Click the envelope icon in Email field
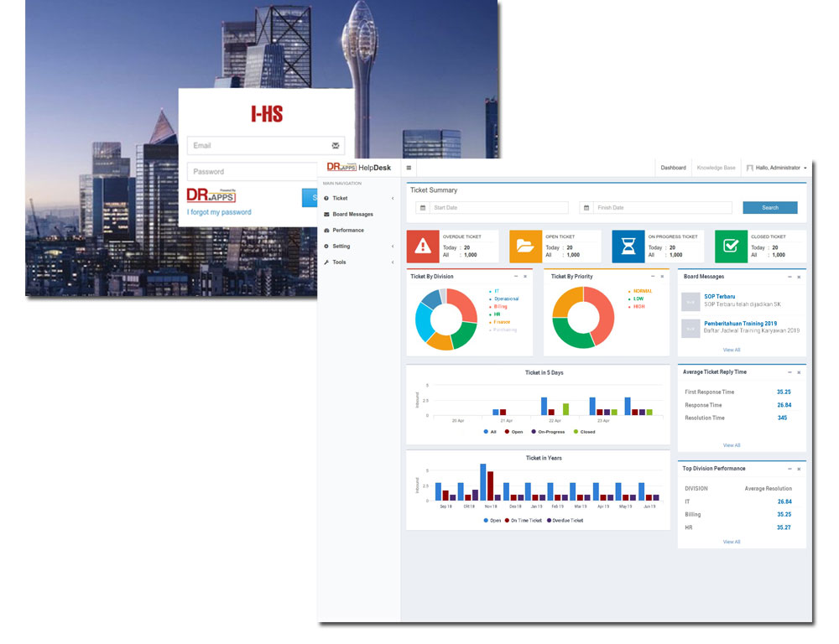Image resolution: width=839 pixels, height=644 pixels. 336,146
